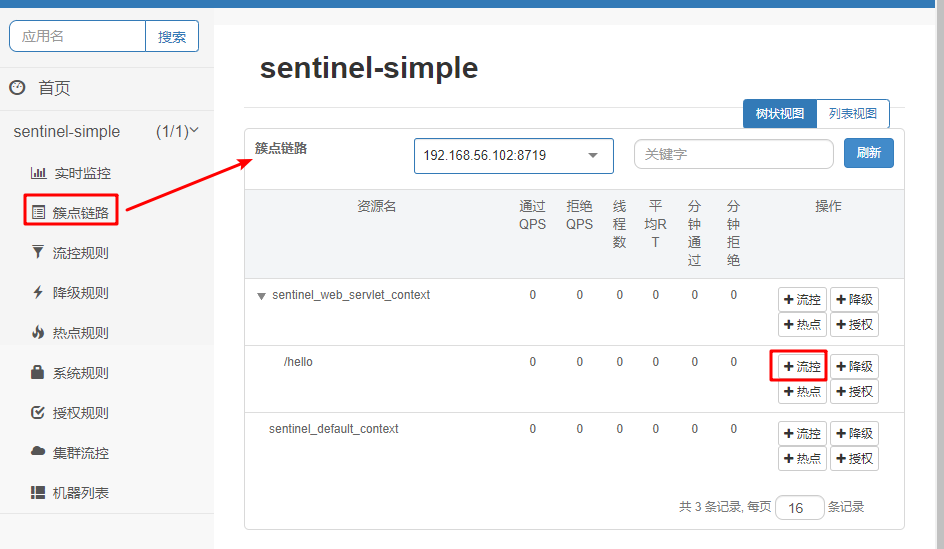Click the server list icon for 机器列表
944x549 pixels.
(38, 493)
